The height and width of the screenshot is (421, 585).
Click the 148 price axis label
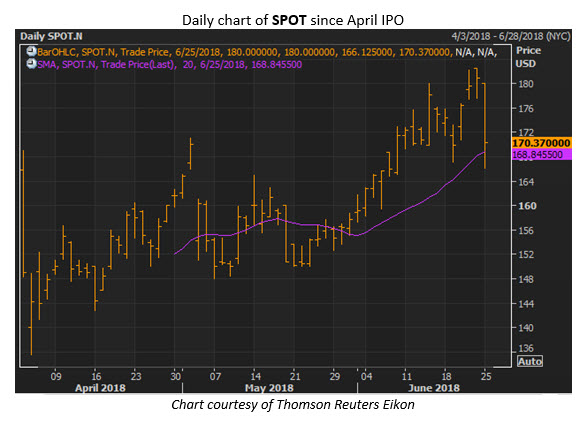tap(526, 279)
